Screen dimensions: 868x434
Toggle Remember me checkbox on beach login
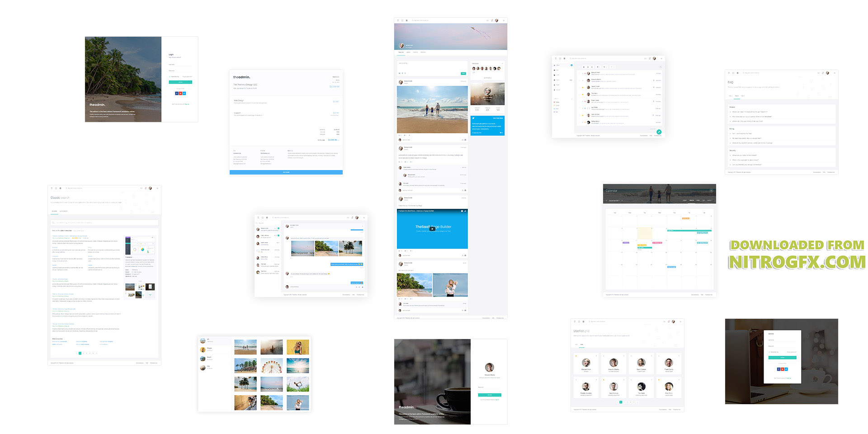click(170, 76)
